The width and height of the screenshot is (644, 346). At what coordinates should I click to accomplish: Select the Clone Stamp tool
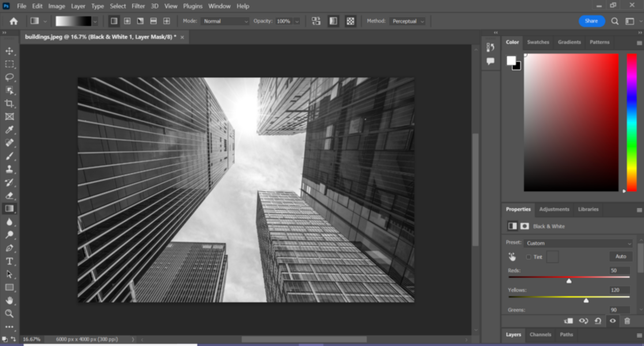(x=9, y=169)
